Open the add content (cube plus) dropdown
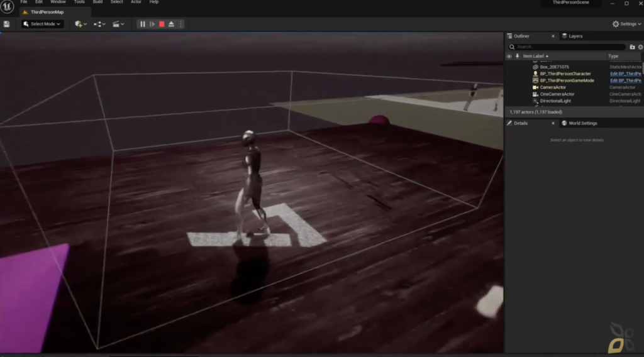The image size is (644, 357). [80, 25]
